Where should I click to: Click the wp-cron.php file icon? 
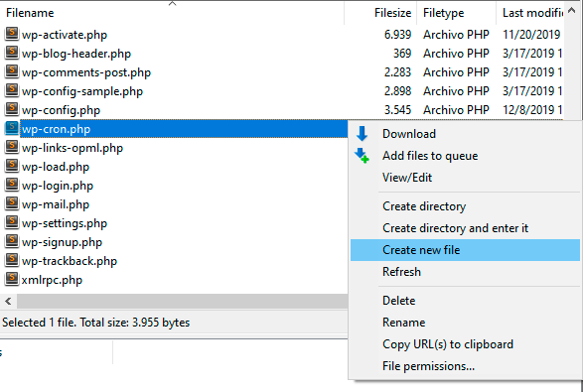coord(12,129)
